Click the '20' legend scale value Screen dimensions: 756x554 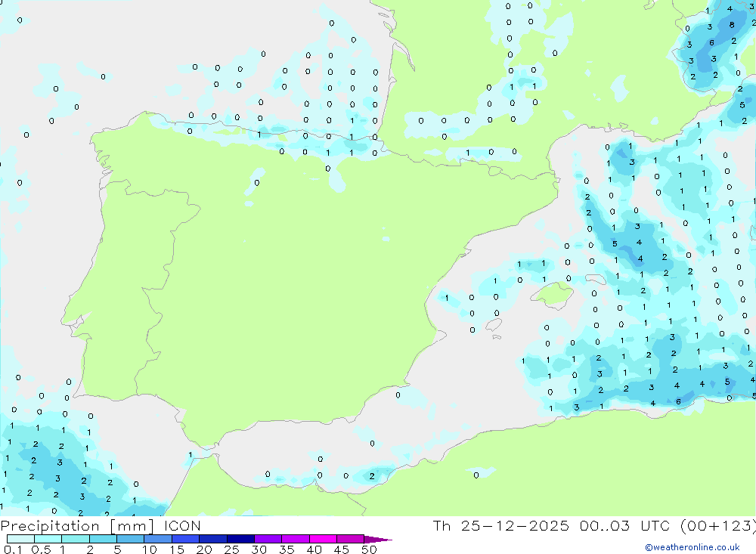tap(204, 549)
